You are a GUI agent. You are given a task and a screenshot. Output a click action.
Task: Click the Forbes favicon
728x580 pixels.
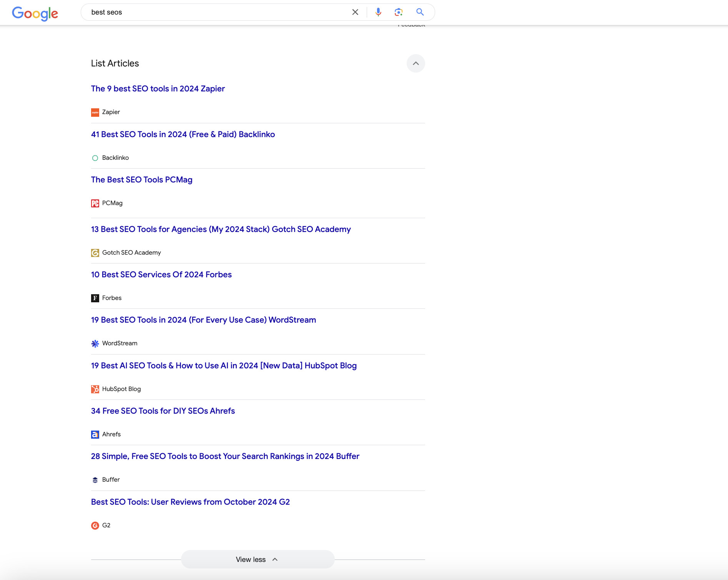point(95,298)
